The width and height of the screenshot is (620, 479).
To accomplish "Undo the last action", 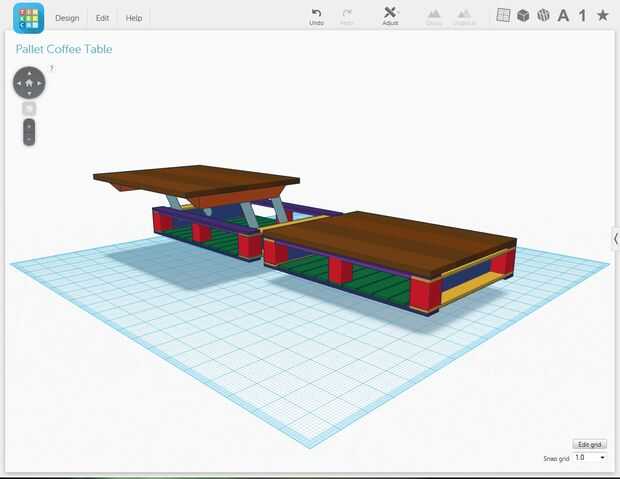I will [316, 17].
